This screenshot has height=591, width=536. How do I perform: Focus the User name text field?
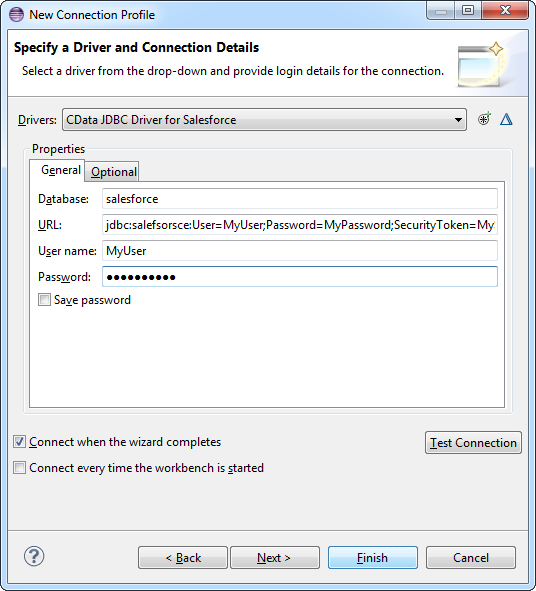point(300,251)
